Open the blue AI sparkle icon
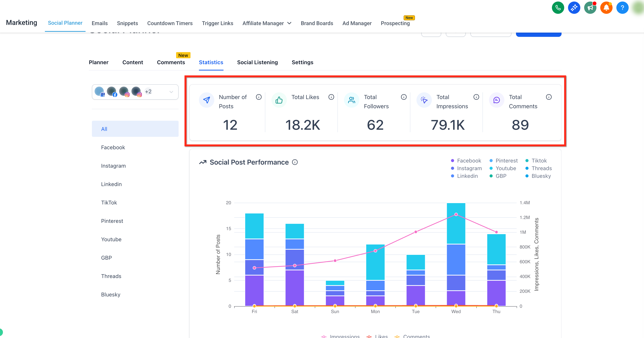Screen dimensions: 644x338 click(x=574, y=7)
